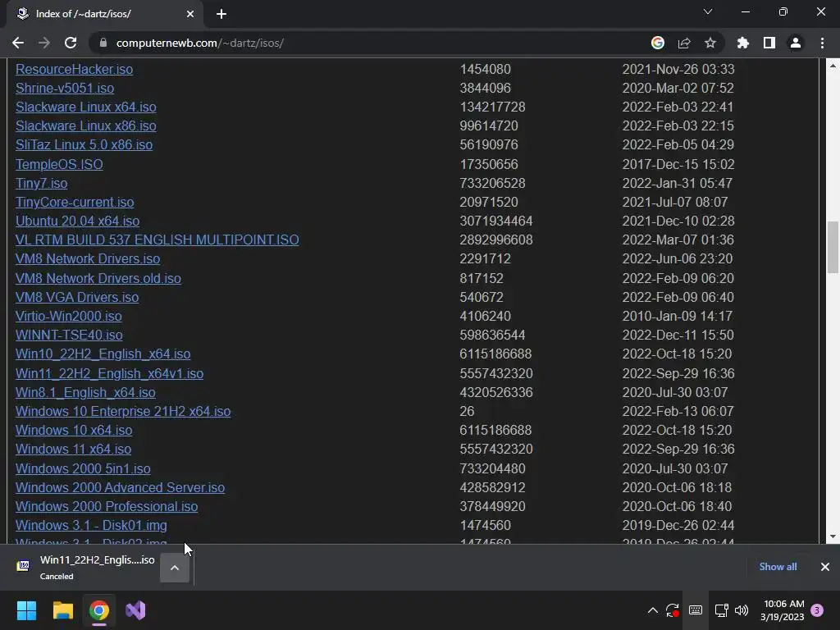Image resolution: width=840 pixels, height=630 pixels.
Task: Download ResourceHacker.iso
Action: [74, 69]
